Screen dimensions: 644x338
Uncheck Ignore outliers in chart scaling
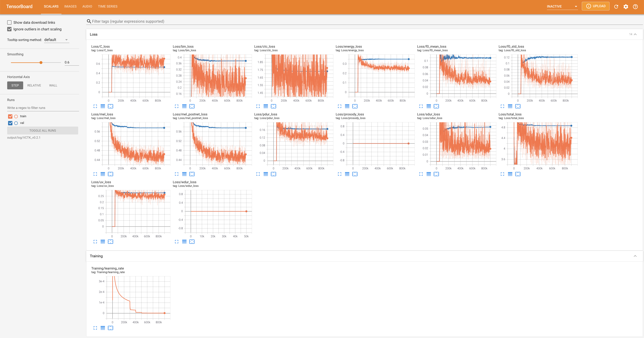pyautogui.click(x=10, y=29)
